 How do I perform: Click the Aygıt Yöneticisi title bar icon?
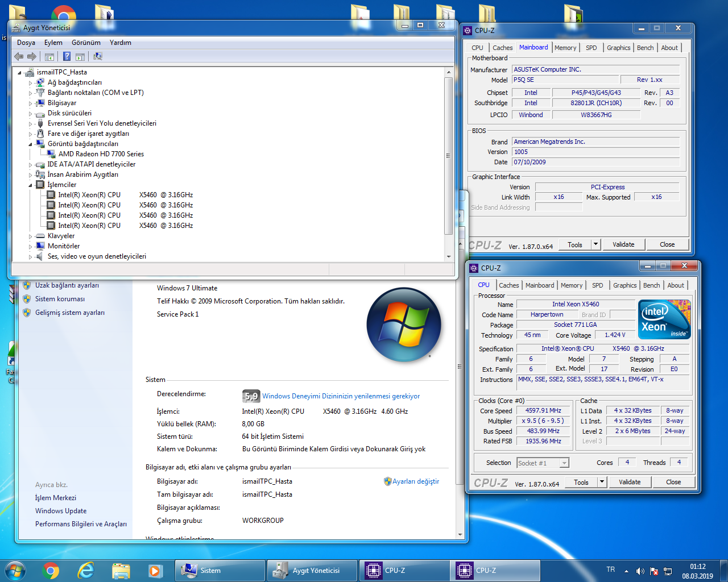(x=16, y=27)
